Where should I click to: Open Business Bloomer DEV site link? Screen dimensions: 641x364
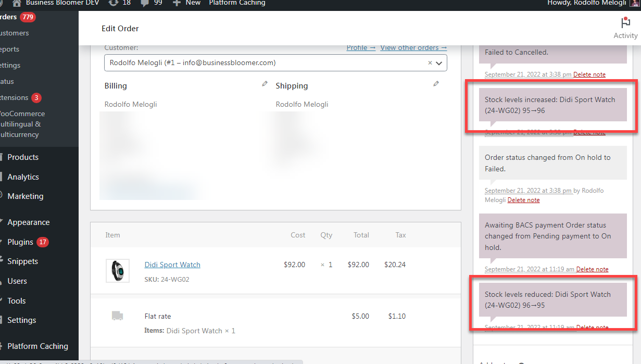63,3
